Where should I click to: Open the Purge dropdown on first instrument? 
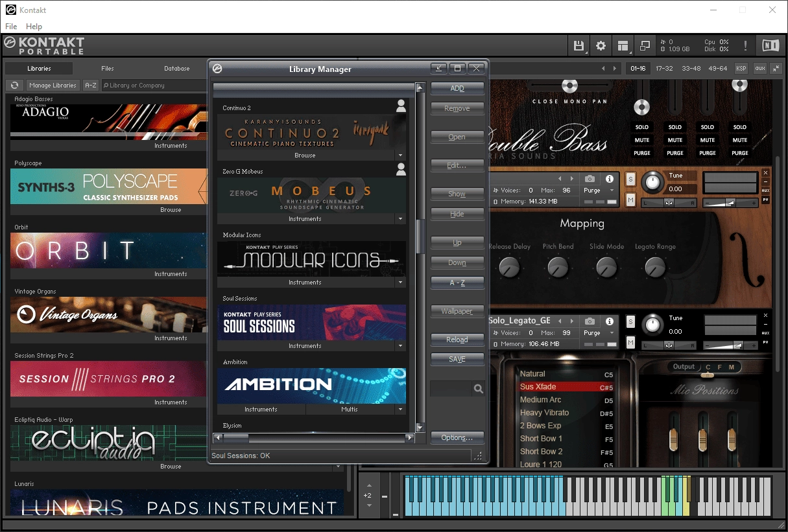click(x=599, y=191)
